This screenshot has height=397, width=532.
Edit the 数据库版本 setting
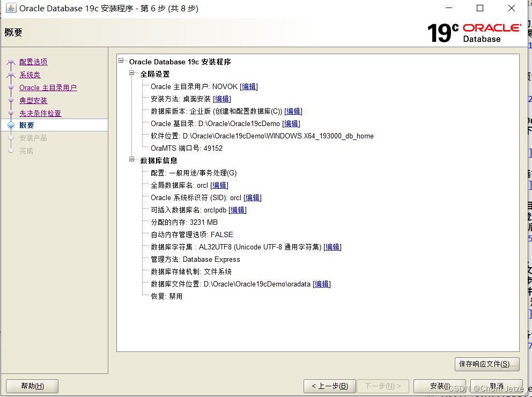293,111
